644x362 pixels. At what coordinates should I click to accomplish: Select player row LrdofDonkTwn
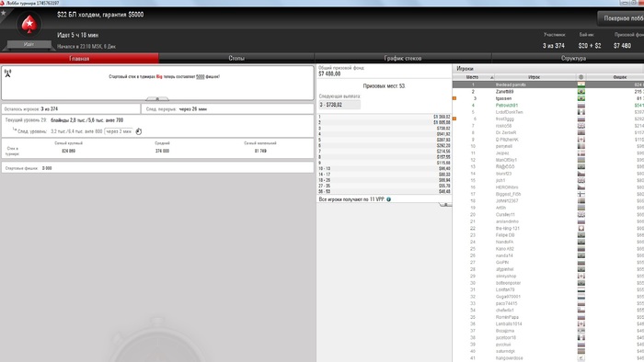tap(548, 112)
